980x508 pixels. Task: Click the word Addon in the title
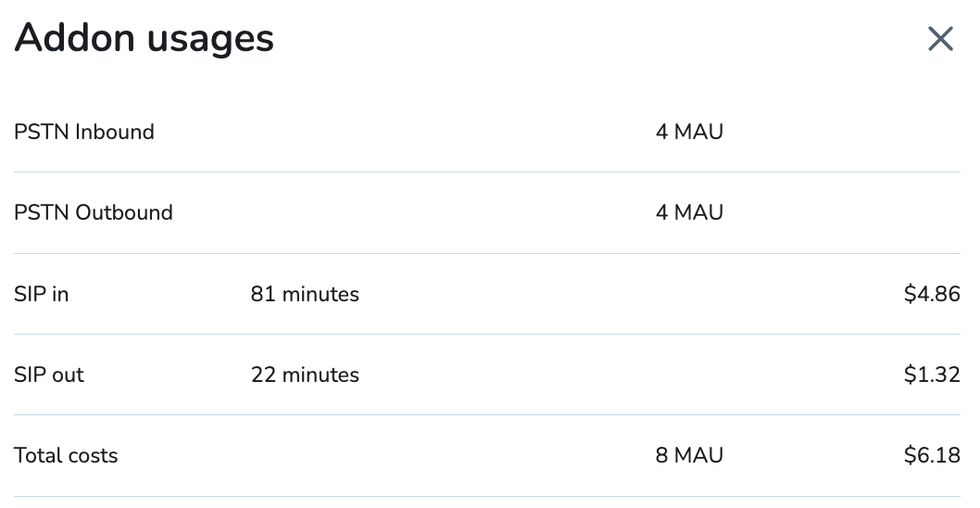click(71, 38)
